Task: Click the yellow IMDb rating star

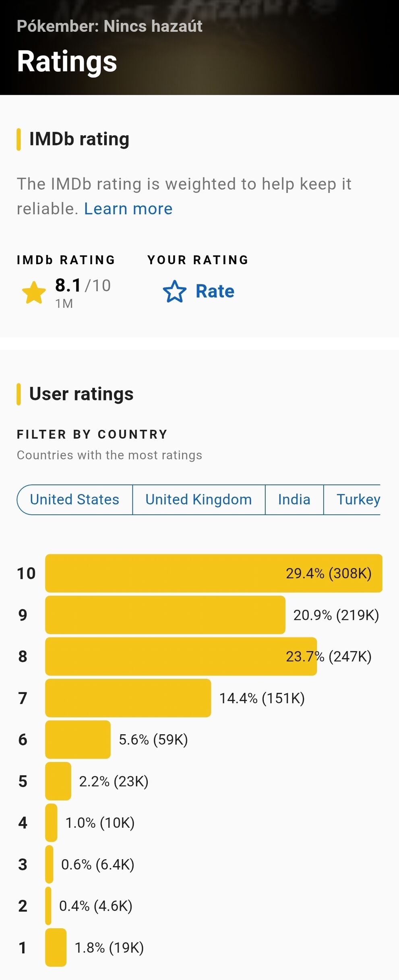Action: point(34,292)
